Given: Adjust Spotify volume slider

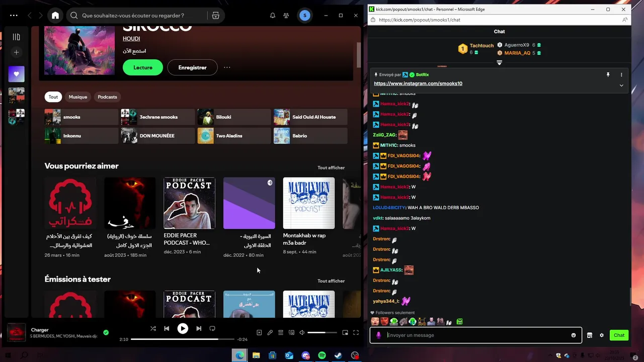Looking at the screenshot, I should [x=322, y=332].
